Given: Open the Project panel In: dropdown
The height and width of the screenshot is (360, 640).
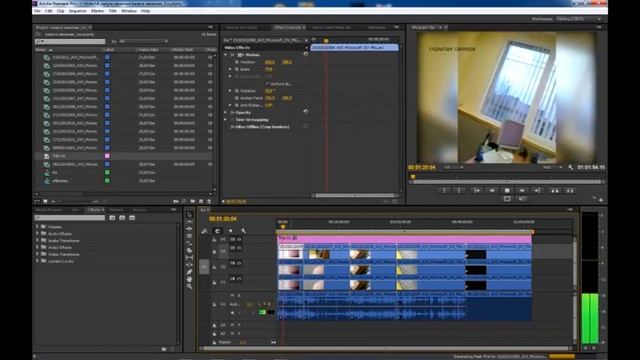Looking at the screenshot, I should click(143, 41).
